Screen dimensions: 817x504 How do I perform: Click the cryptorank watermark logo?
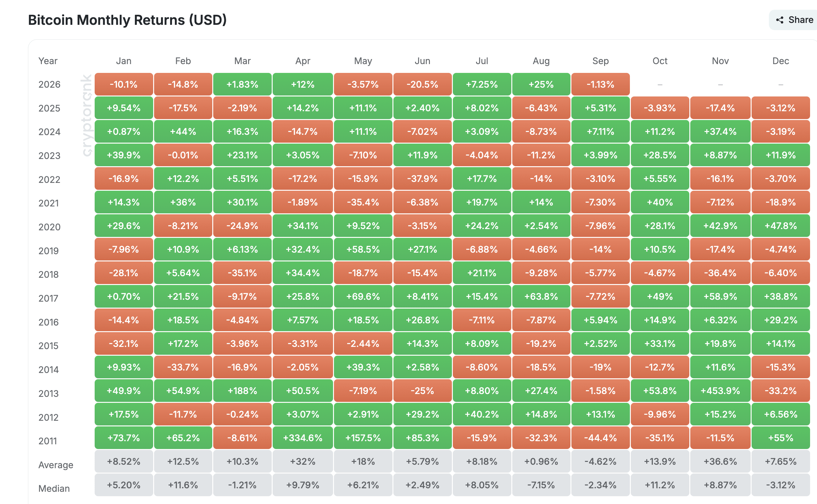point(87,115)
